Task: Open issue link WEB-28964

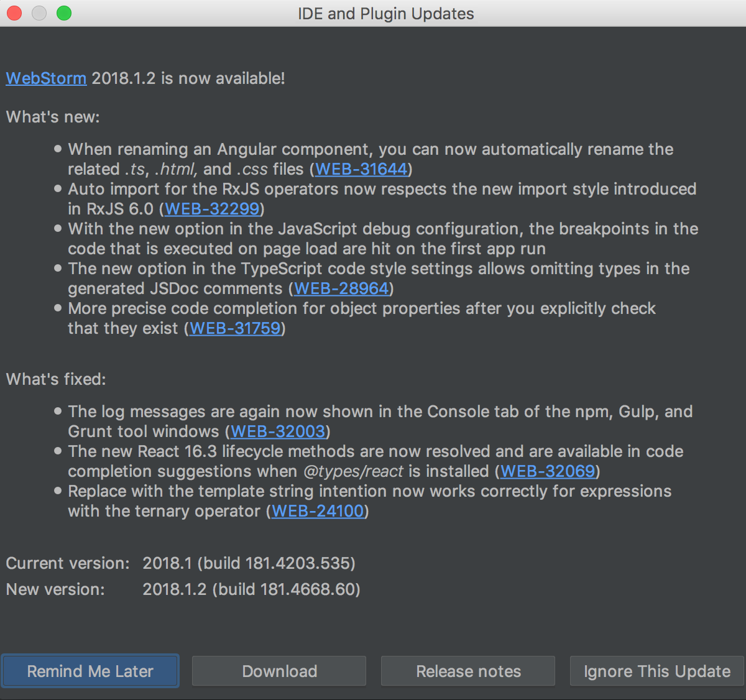Action: (x=341, y=288)
